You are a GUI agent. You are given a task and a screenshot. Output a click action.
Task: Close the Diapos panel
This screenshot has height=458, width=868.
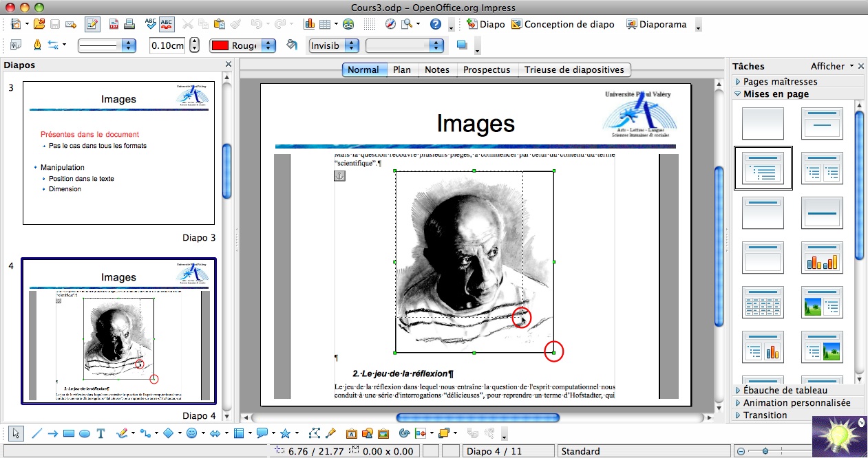[229, 65]
